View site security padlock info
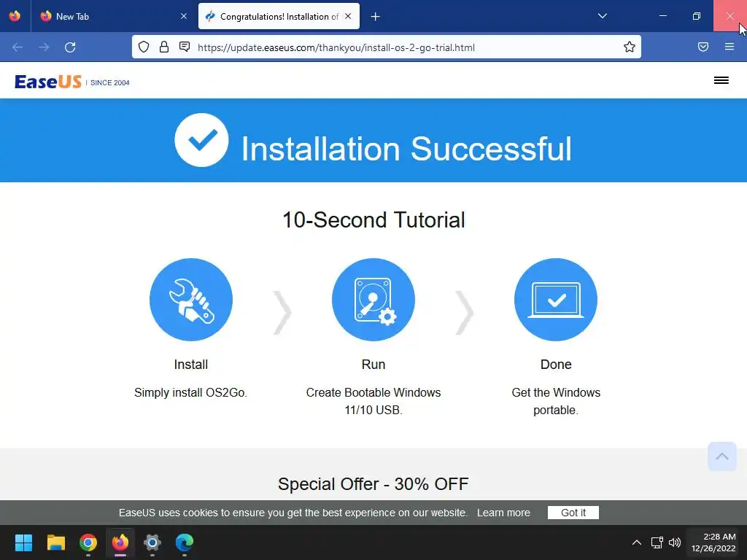 coord(164,47)
